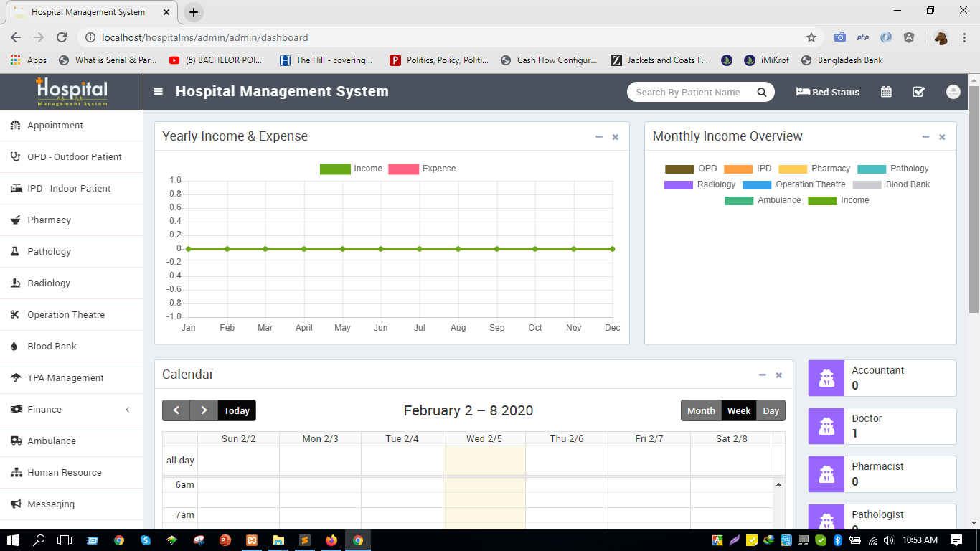Click the Pathology flask icon
This screenshot has width=980, height=551.
15,252
